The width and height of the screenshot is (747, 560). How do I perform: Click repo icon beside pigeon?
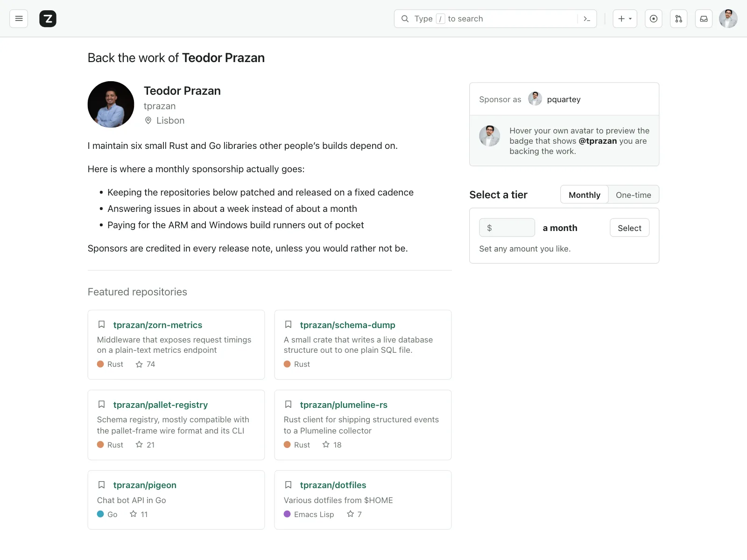(101, 484)
